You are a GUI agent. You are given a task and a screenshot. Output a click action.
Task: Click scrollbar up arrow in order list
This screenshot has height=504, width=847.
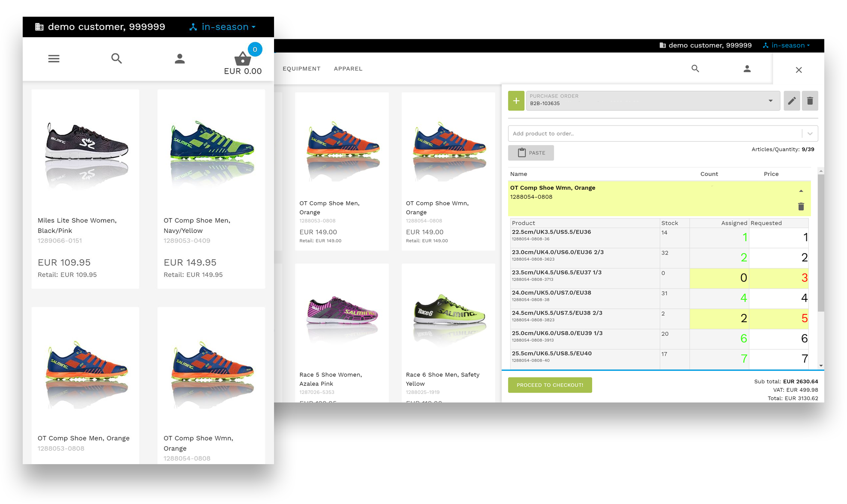pyautogui.click(x=821, y=171)
